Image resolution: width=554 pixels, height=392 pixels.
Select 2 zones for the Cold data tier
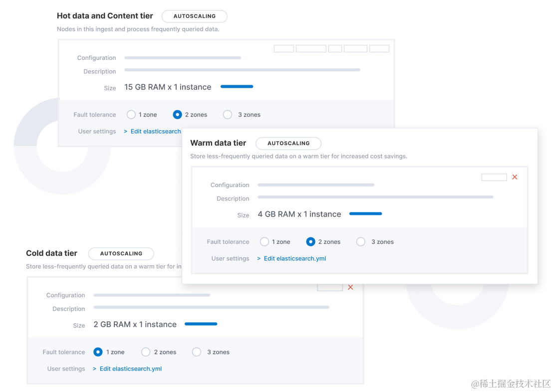click(x=145, y=352)
